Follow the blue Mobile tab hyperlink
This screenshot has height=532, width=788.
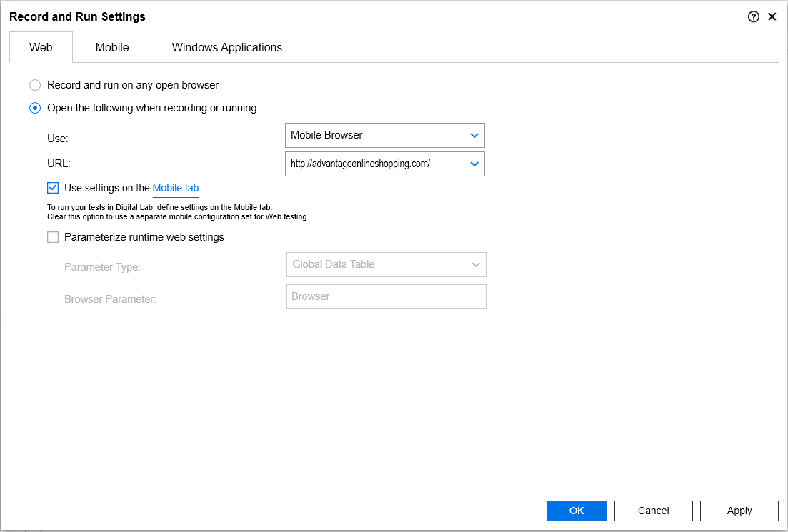point(176,189)
